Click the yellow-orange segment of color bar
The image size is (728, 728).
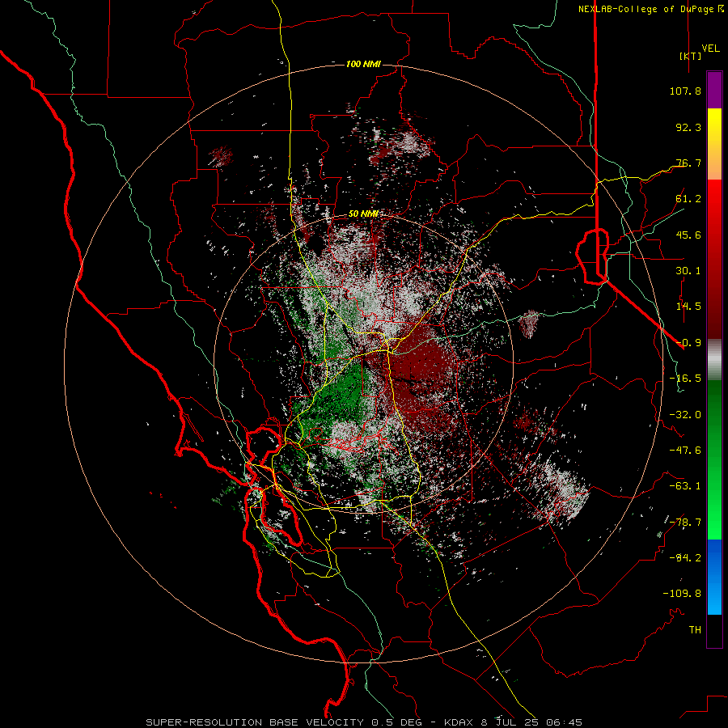coord(714,144)
